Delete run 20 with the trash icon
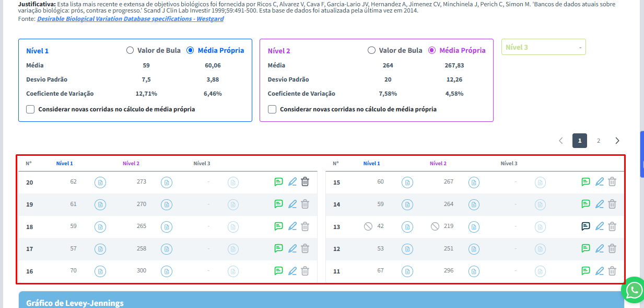 305,182
